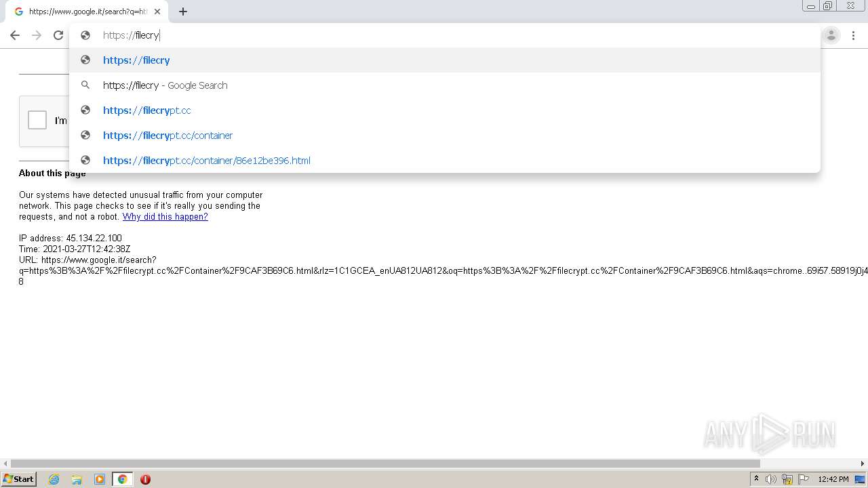Launch Internet Explorer from taskbar

54,479
